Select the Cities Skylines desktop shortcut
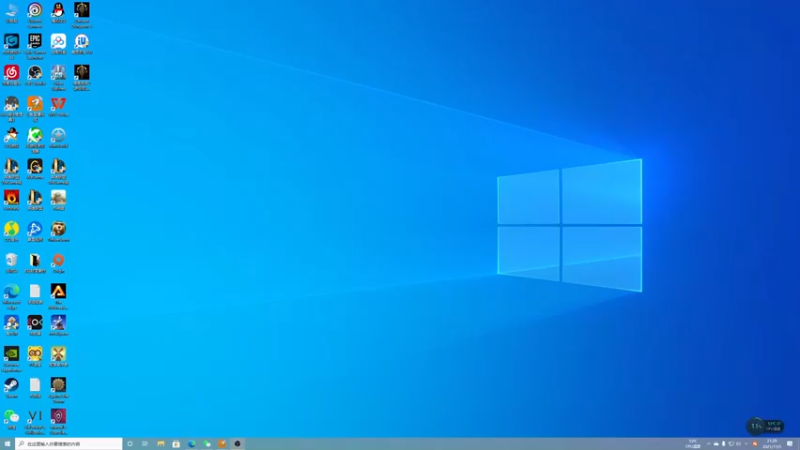This screenshot has height=450, width=800. coord(58,78)
